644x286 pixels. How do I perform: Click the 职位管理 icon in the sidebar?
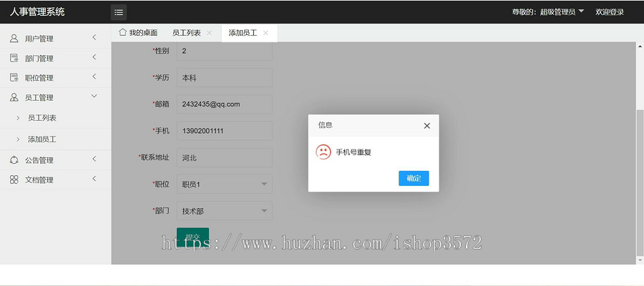tap(14, 77)
